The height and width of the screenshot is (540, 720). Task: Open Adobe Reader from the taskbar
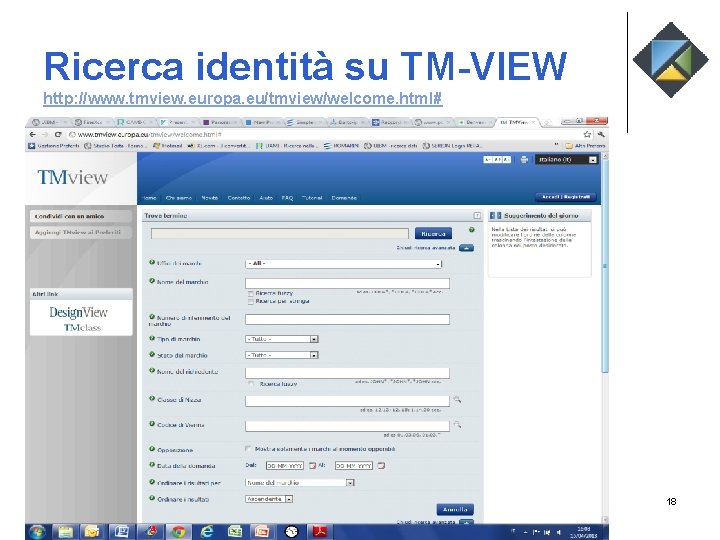pos(320,532)
